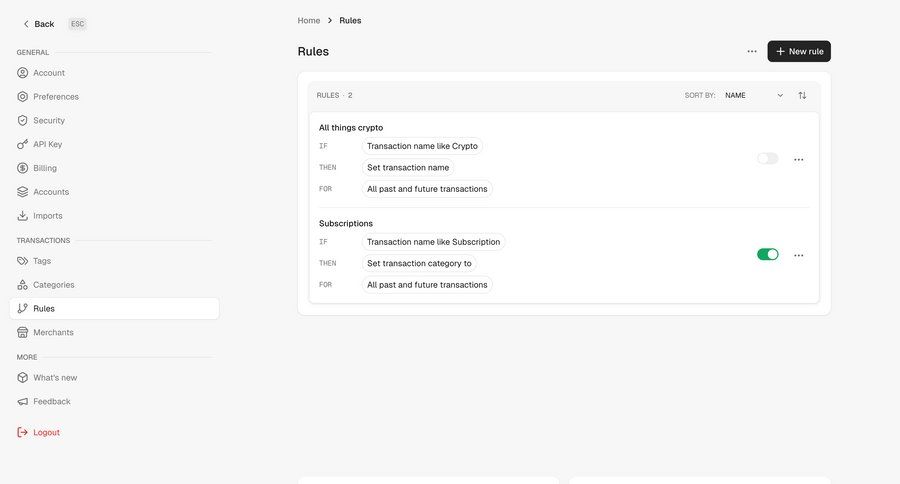This screenshot has height=484, width=900.
Task: Open the Tags page
Action: click(x=114, y=261)
